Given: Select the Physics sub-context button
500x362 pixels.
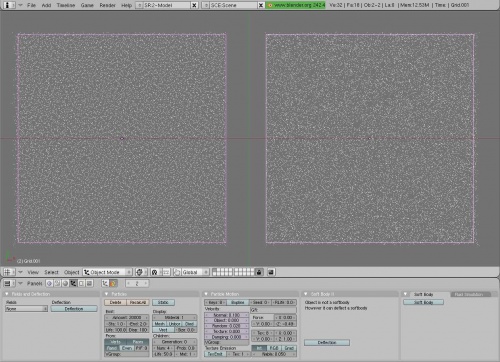Looking at the screenshot, I should coord(114,283).
